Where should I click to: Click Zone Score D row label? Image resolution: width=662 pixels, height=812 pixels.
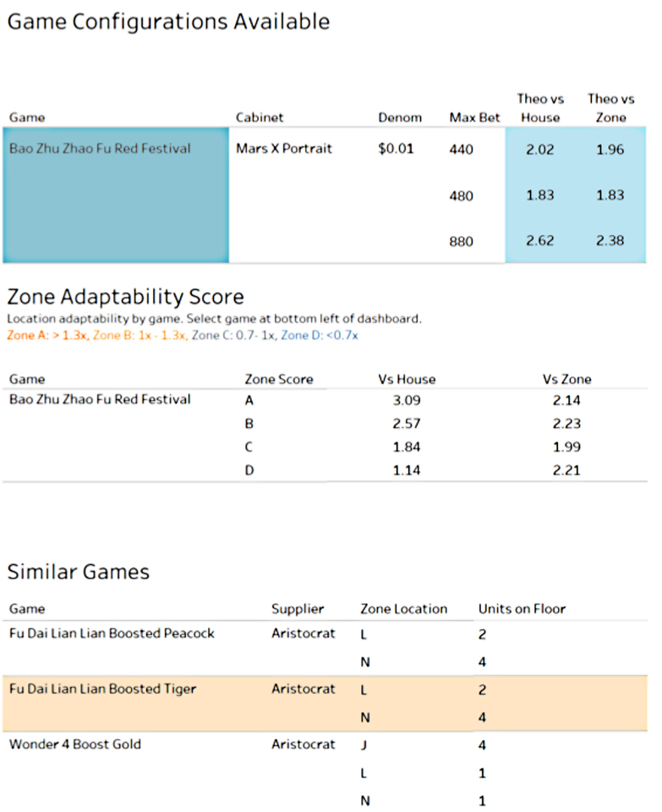tap(249, 469)
